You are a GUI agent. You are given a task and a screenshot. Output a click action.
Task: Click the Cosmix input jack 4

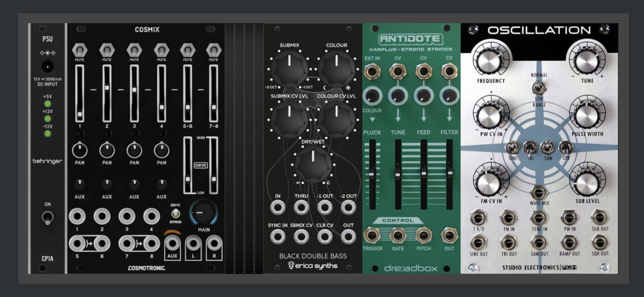click(x=152, y=217)
